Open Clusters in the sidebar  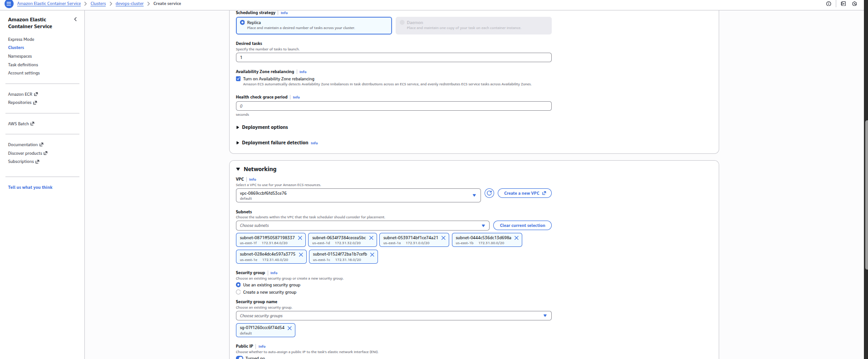[x=16, y=48]
